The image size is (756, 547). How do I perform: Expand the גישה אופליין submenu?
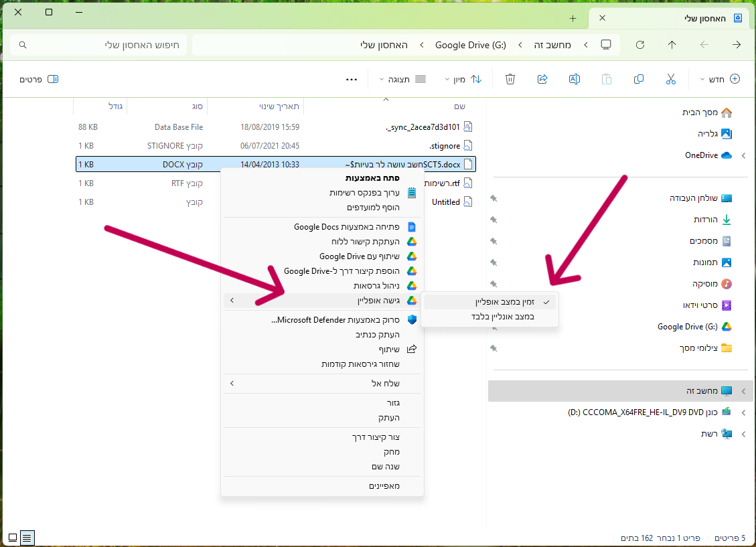(x=322, y=301)
